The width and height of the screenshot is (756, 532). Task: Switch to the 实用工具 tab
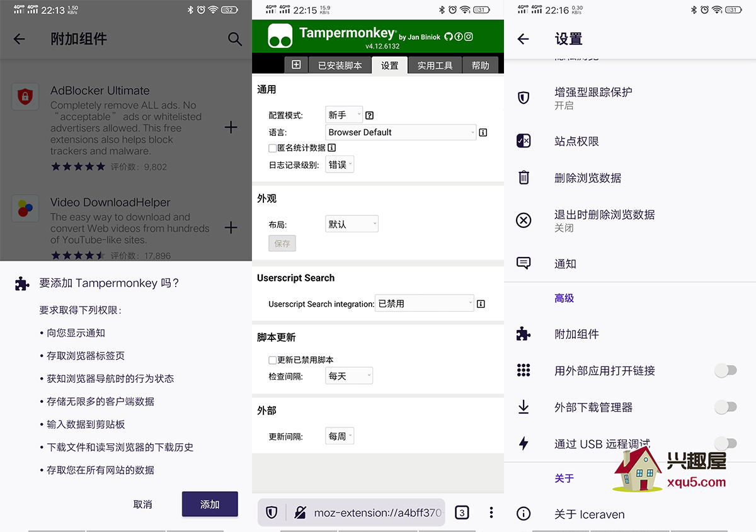pos(435,65)
